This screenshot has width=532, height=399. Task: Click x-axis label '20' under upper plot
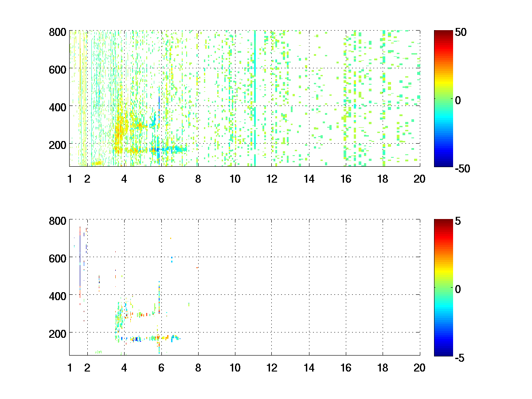pyautogui.click(x=419, y=179)
